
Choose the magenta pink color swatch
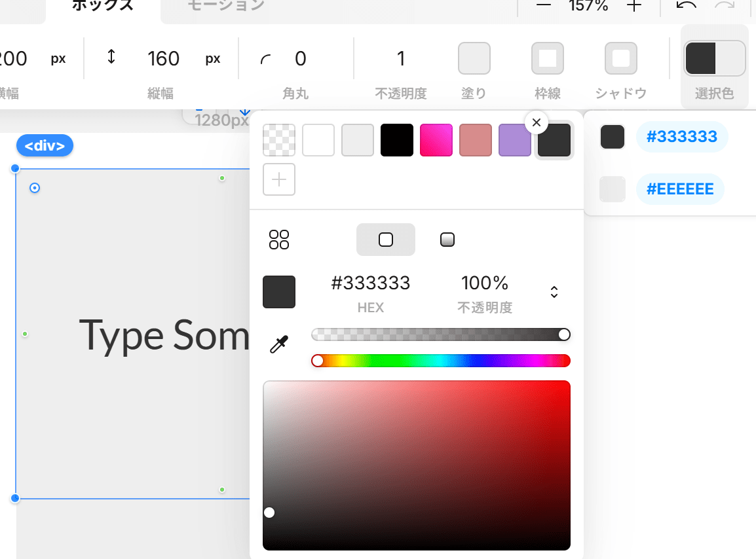(x=436, y=140)
